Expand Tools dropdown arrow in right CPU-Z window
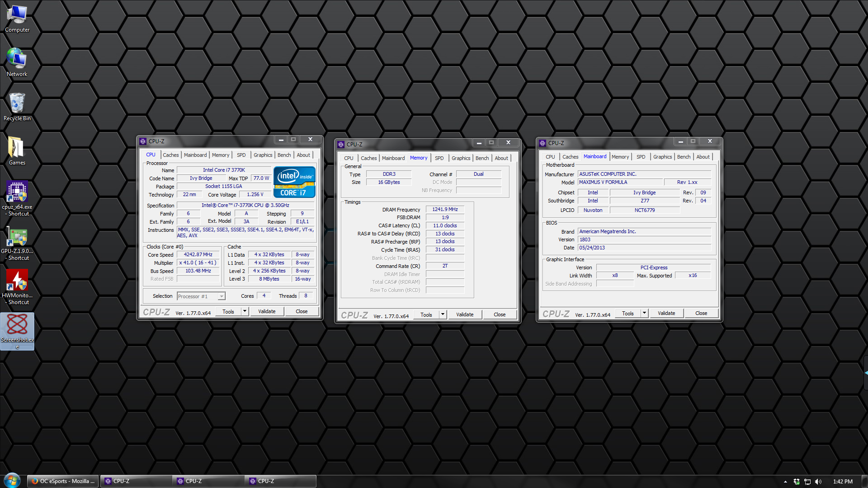 click(x=644, y=313)
